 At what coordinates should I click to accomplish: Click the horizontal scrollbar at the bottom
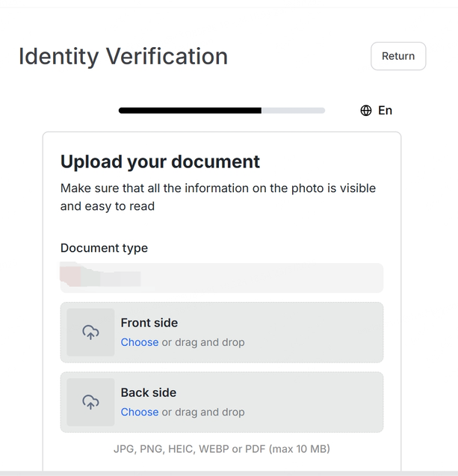(x=229, y=473)
